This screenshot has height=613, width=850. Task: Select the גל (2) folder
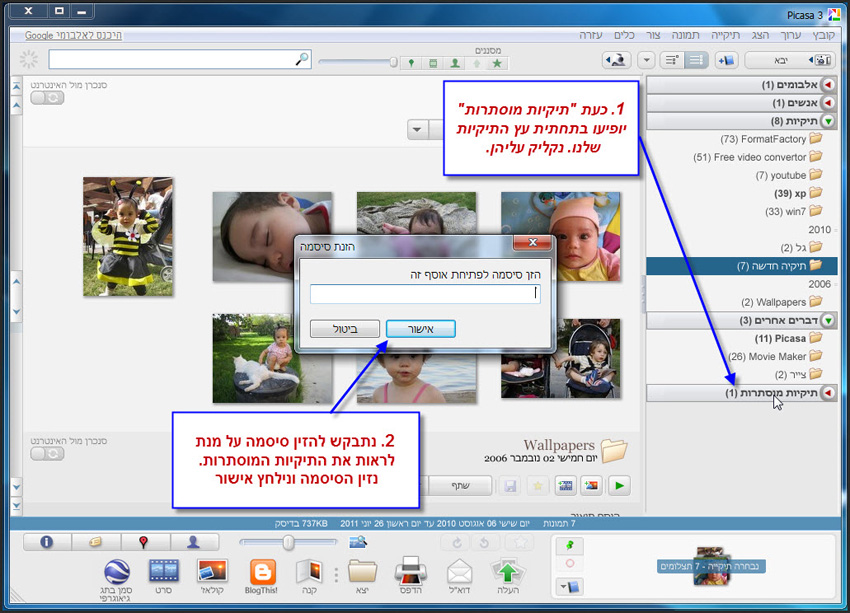tap(802, 248)
